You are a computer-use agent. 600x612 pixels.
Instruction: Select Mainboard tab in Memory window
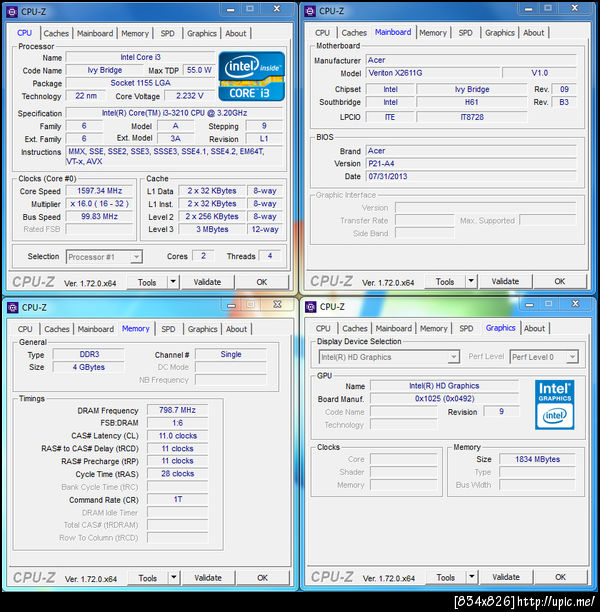click(96, 329)
